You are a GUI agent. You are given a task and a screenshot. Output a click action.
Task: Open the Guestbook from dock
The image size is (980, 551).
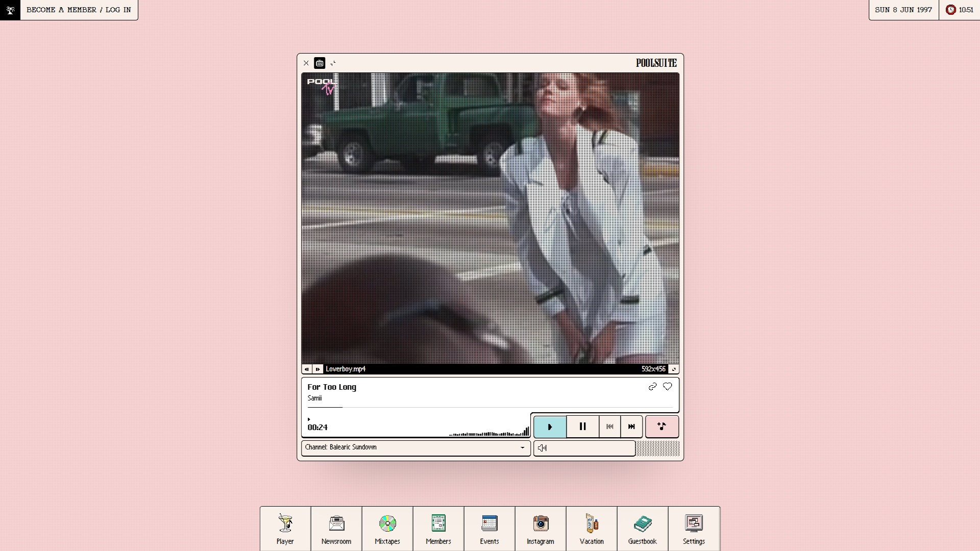tap(643, 529)
